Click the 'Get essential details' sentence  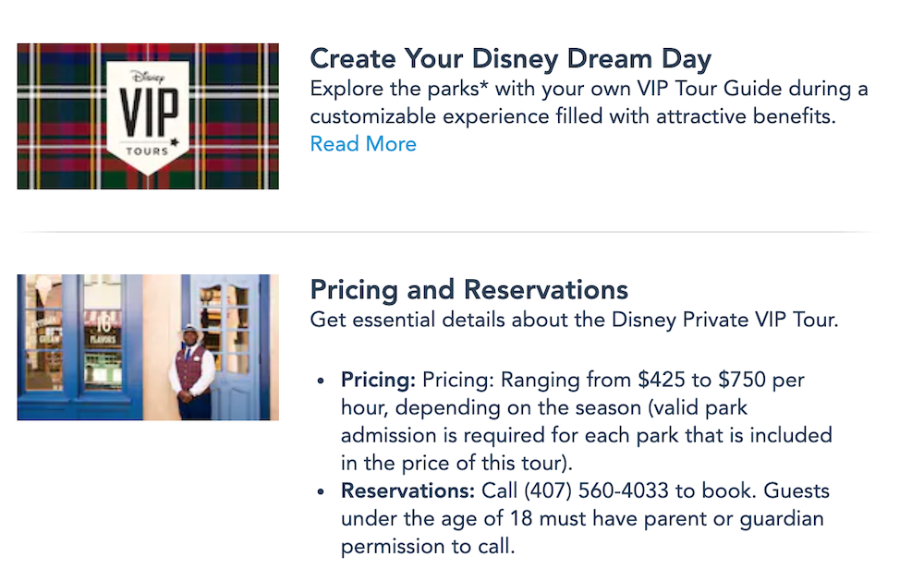pyautogui.click(x=574, y=321)
